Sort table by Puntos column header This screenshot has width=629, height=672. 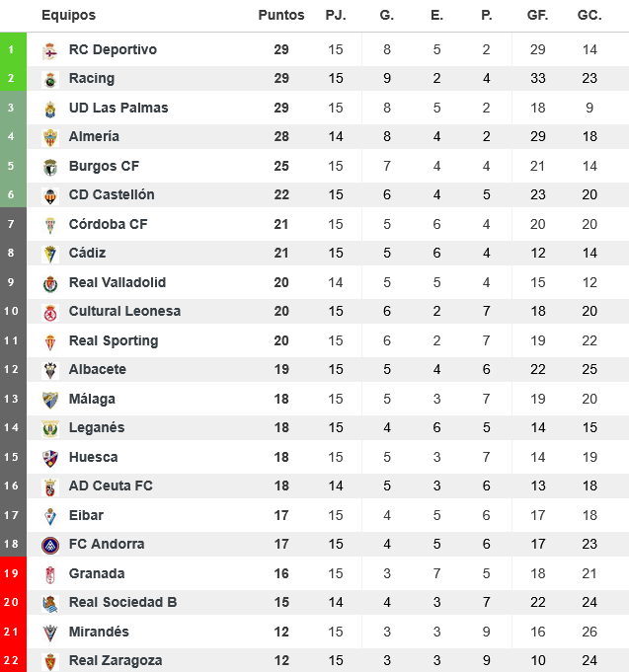click(281, 16)
